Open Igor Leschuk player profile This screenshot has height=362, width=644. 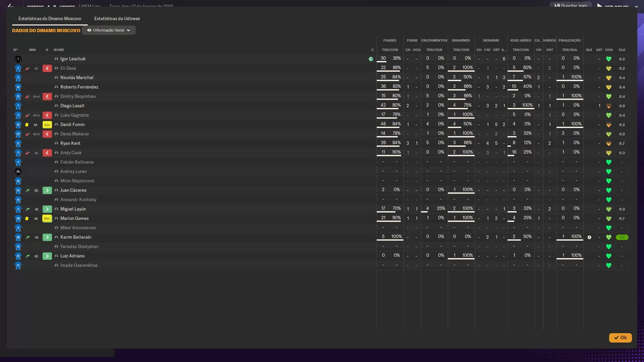pos(73,59)
